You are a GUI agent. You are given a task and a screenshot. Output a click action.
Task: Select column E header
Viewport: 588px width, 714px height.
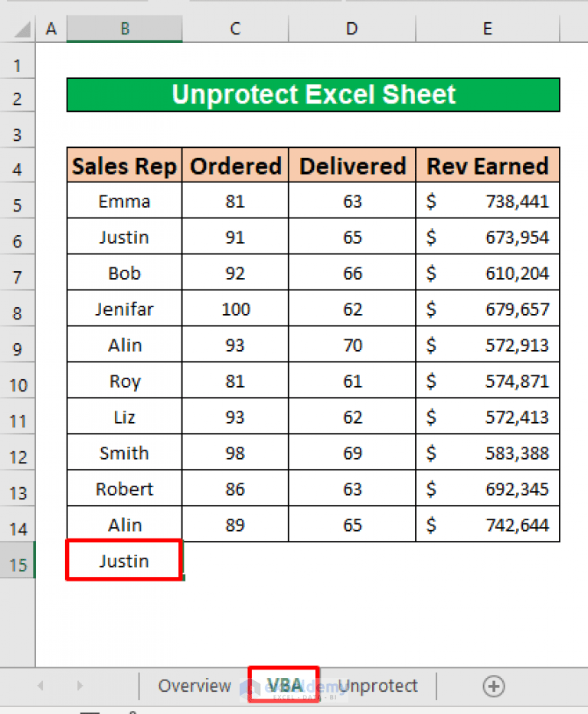point(487,28)
